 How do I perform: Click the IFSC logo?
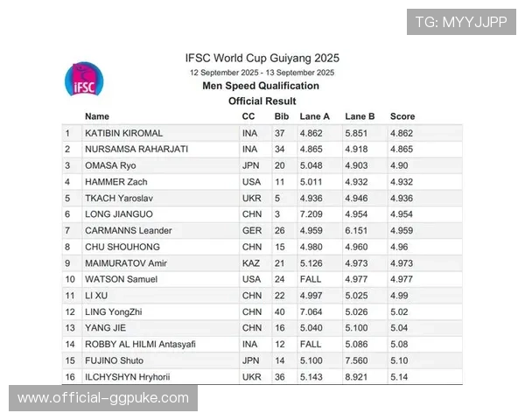(x=85, y=80)
